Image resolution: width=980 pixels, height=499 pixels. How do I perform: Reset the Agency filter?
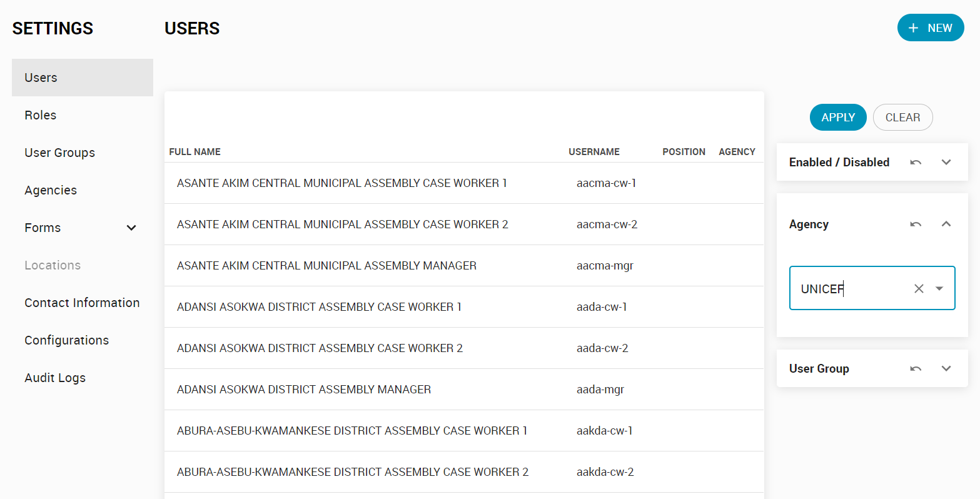[x=916, y=224]
